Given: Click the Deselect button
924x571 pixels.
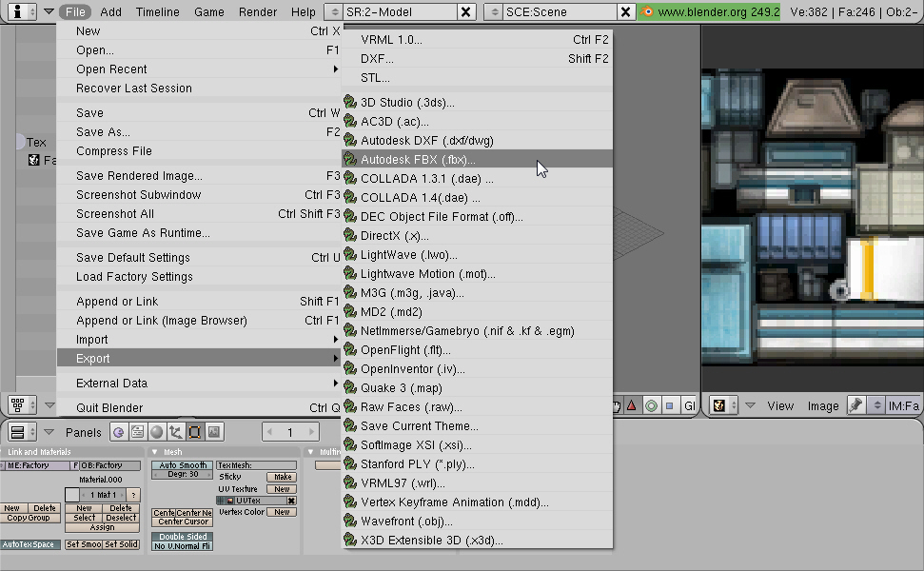Looking at the screenshot, I should coord(122,518).
